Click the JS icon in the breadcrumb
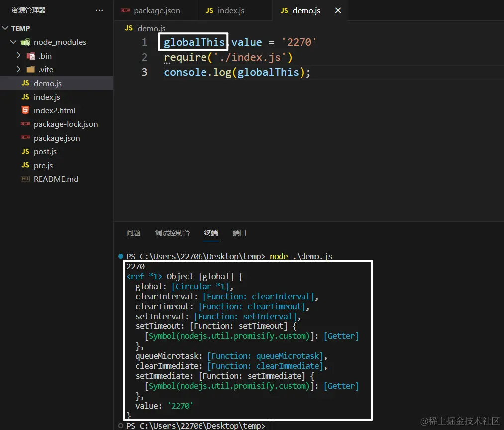 coord(129,28)
